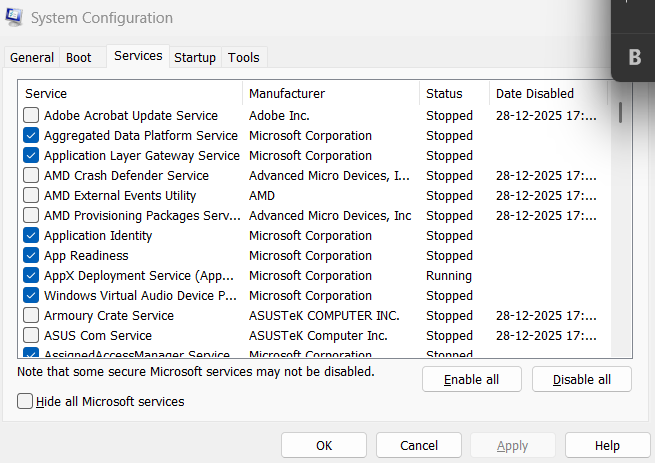This screenshot has width=655, height=463.
Task: Click the System Configuration title bar icon
Action: click(15, 18)
